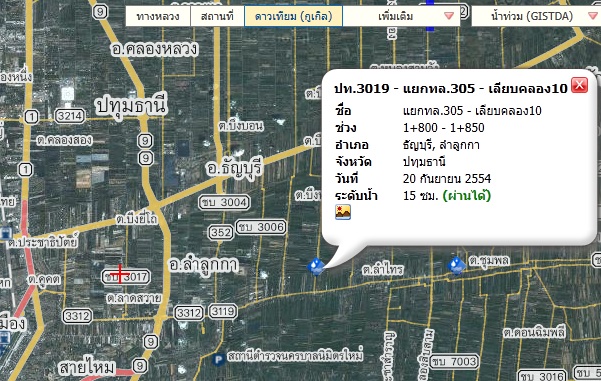Click the route 3214 highway shield
601x381 pixels.
tap(69, 116)
